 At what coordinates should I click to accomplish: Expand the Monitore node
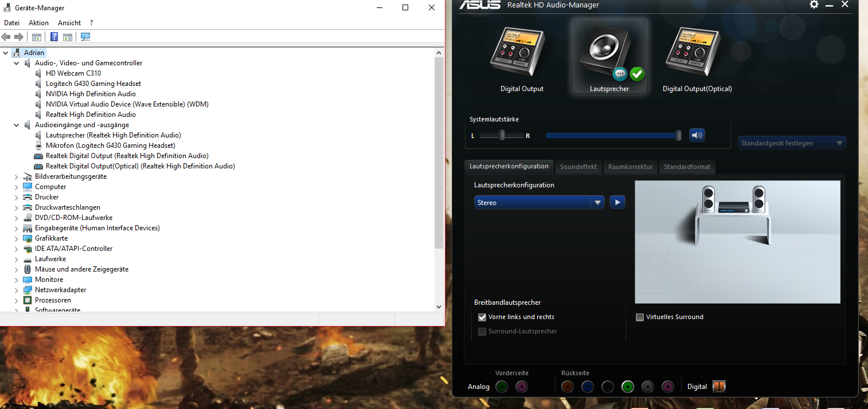16,280
